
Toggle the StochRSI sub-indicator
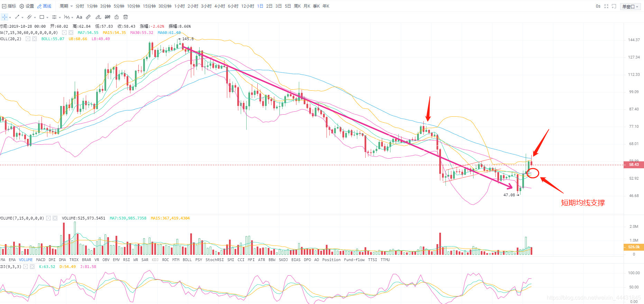[x=214, y=260]
